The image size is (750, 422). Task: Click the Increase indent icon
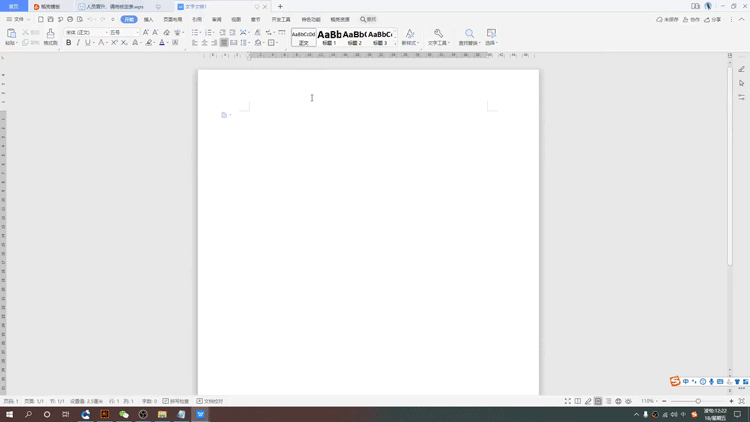232,32
